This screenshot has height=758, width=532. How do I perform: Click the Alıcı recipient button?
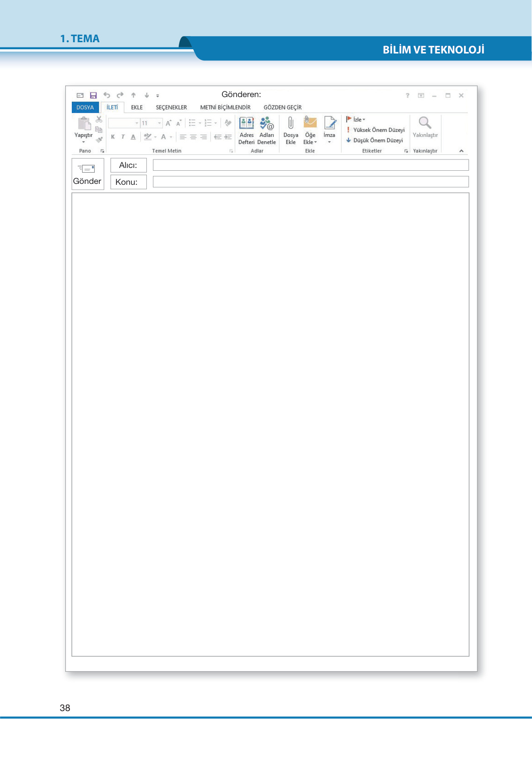[x=128, y=165]
